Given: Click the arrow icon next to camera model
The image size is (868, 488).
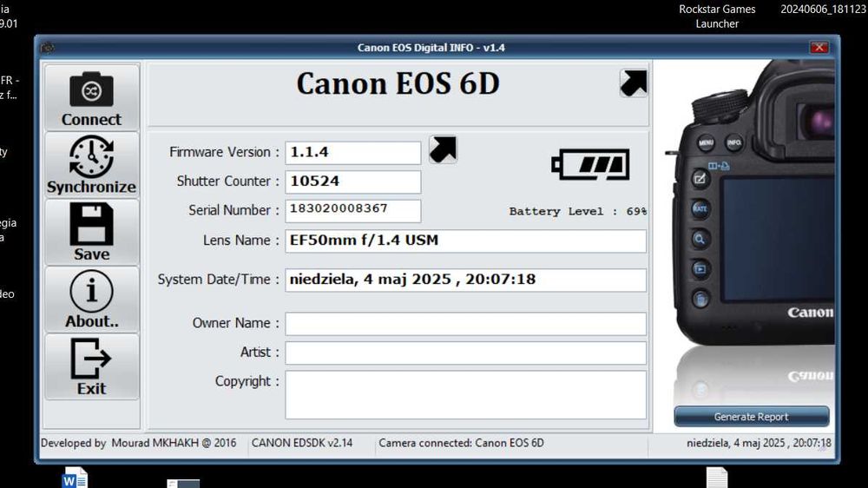Looking at the screenshot, I should point(634,83).
